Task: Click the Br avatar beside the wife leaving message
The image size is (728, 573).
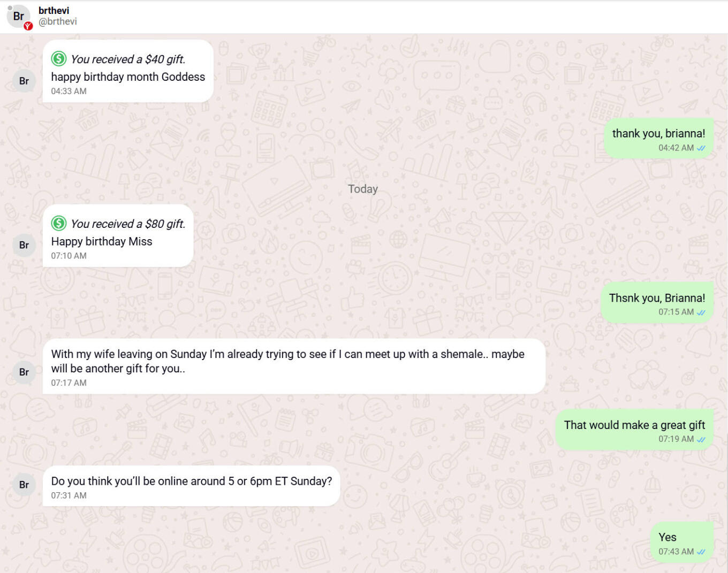Action: (x=24, y=372)
